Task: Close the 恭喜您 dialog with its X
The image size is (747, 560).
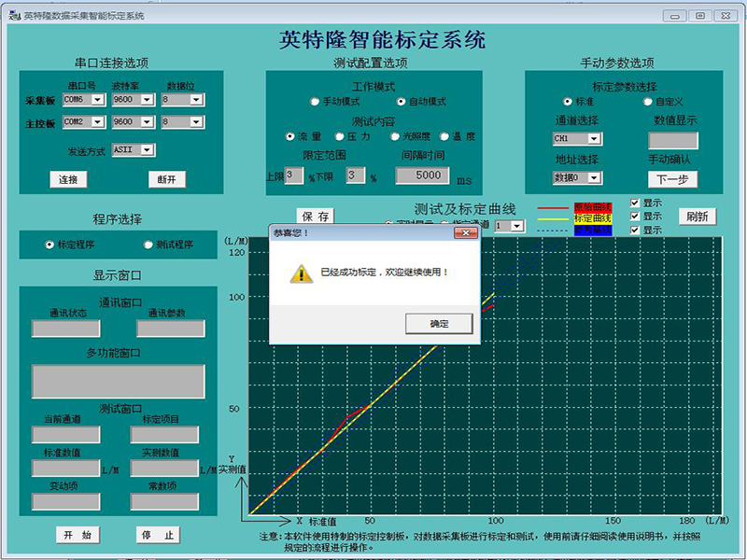Action: 465,232
